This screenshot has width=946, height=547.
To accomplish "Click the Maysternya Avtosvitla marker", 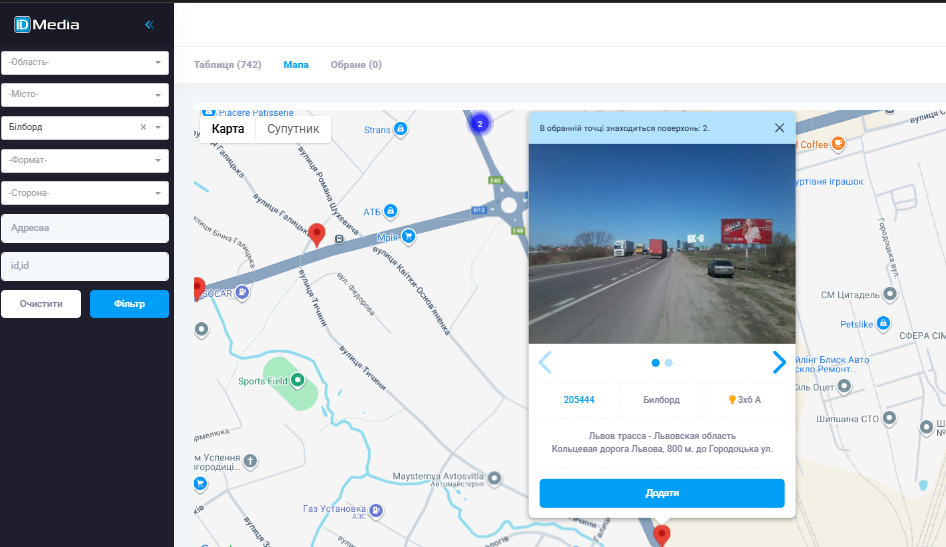I will coord(495,478).
